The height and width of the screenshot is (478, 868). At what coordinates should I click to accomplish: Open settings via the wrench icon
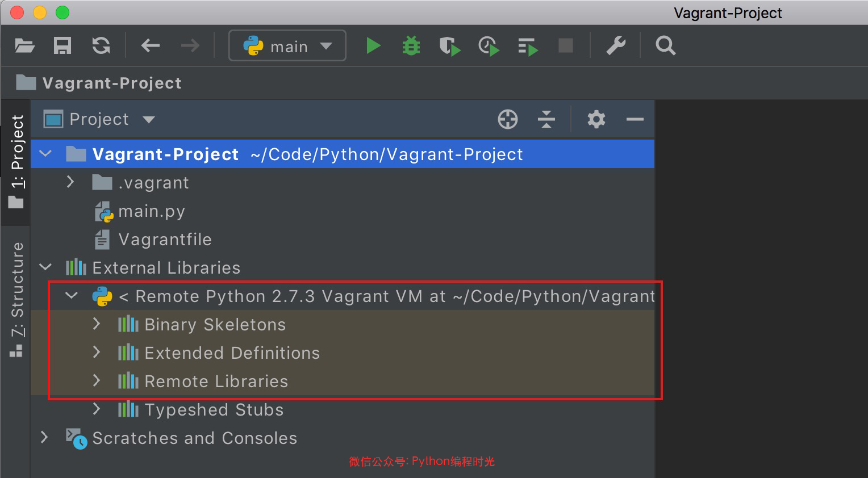coord(616,45)
